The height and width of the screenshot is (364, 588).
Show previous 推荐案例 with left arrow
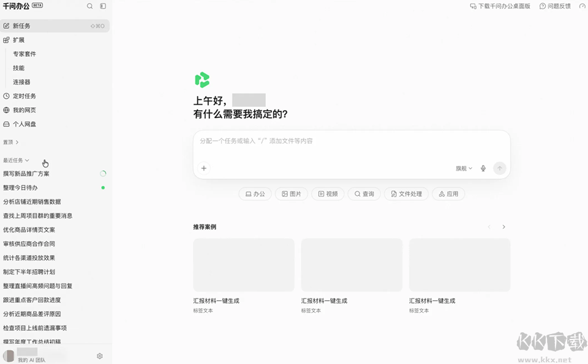pyautogui.click(x=489, y=227)
